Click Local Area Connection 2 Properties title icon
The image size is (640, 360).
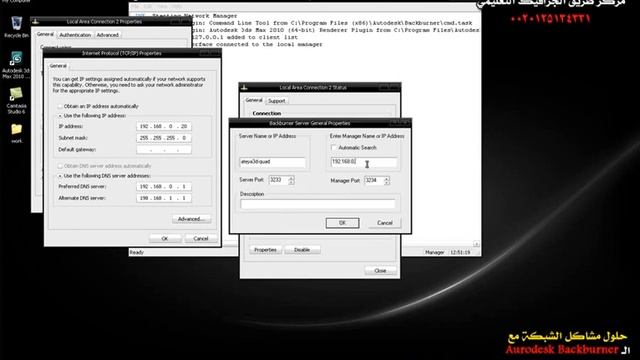(36, 21)
